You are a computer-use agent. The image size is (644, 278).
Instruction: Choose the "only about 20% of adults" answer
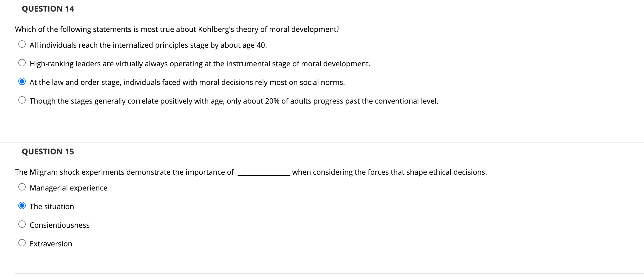[x=22, y=100]
